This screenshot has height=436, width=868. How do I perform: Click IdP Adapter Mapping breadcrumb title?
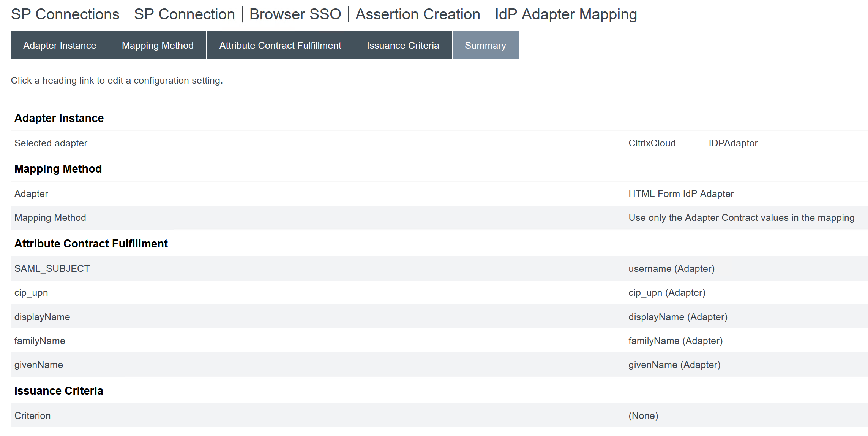pyautogui.click(x=566, y=14)
